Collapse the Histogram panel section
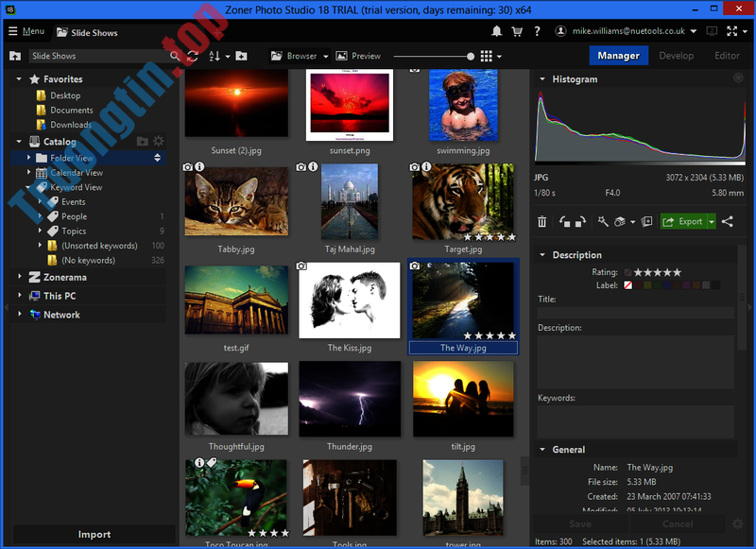This screenshot has width=756, height=549. click(541, 79)
